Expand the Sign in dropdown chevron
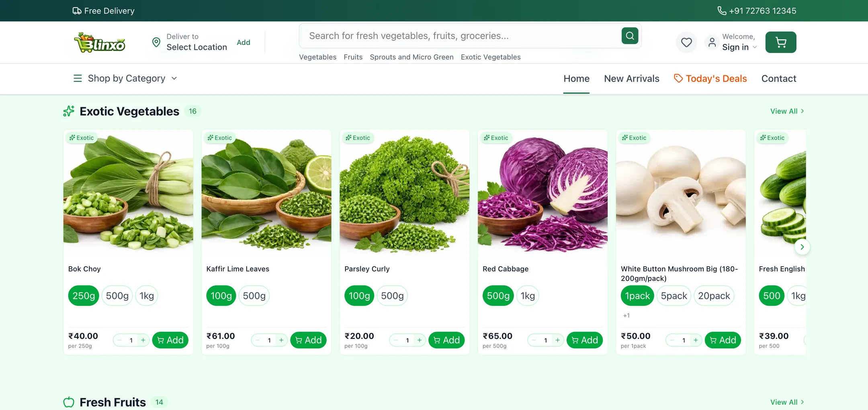The image size is (868, 410). [755, 47]
